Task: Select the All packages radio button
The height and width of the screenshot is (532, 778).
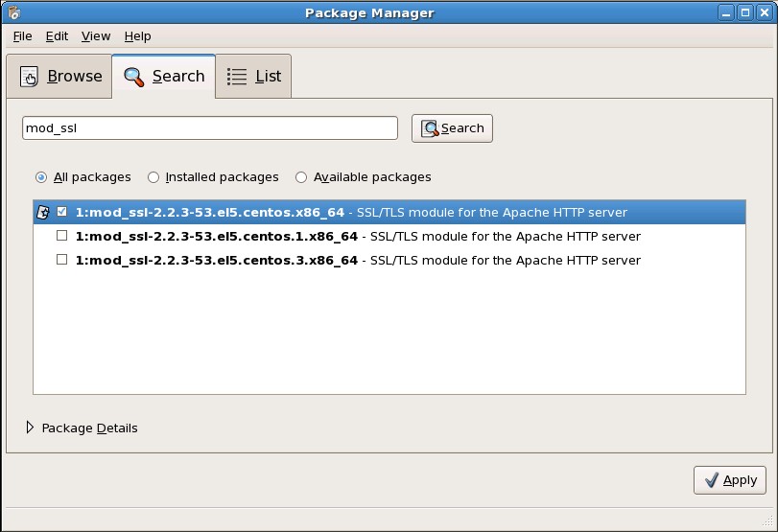Action: 41,177
